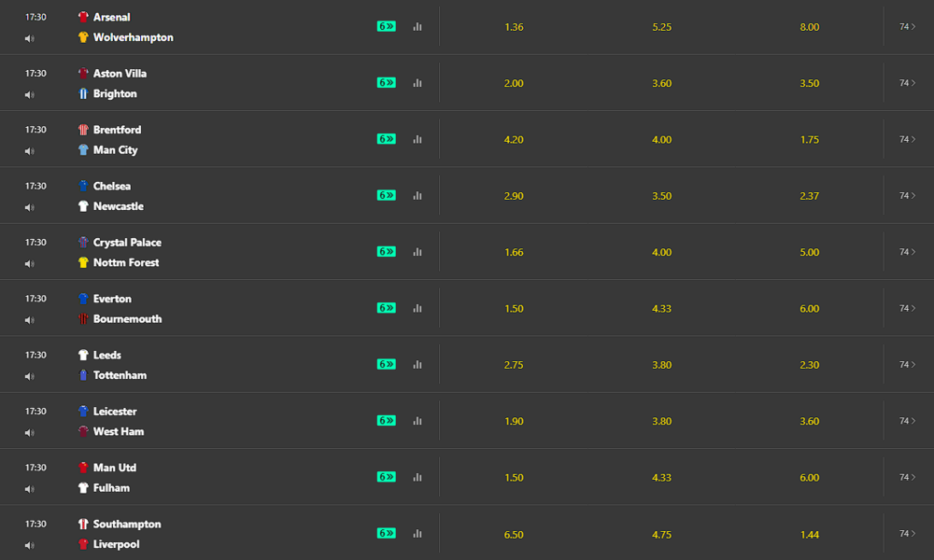Expand 74 more markets for Everton vs Bournemouth
This screenshot has width=934, height=560.
click(x=907, y=308)
